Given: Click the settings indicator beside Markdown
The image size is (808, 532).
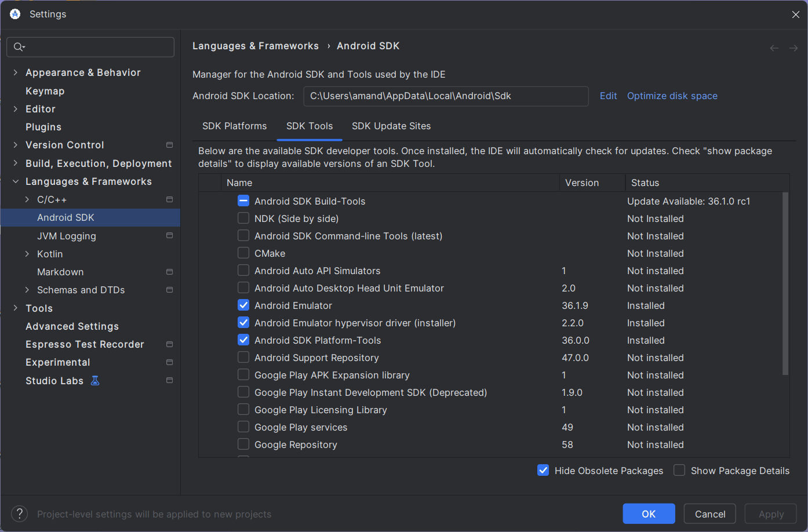Looking at the screenshot, I should click(169, 271).
